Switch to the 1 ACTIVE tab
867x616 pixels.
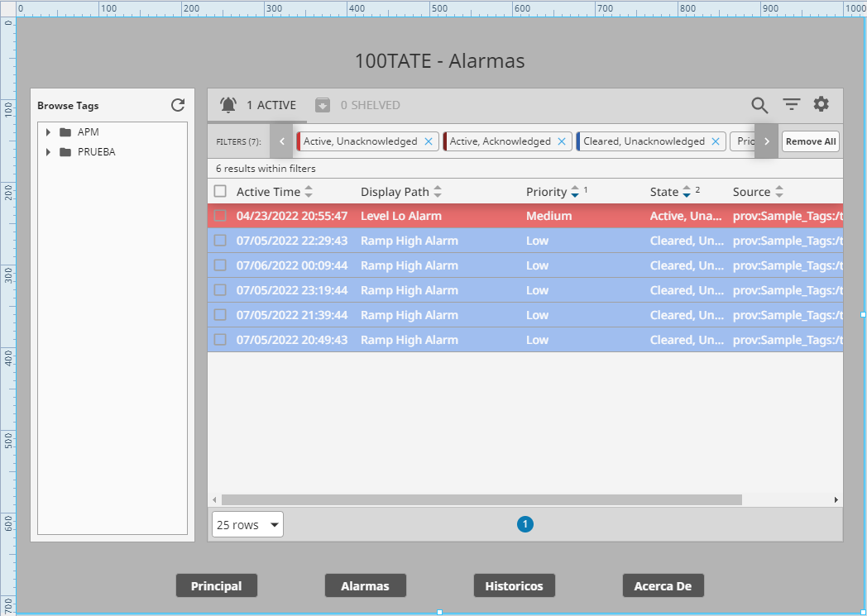point(258,105)
